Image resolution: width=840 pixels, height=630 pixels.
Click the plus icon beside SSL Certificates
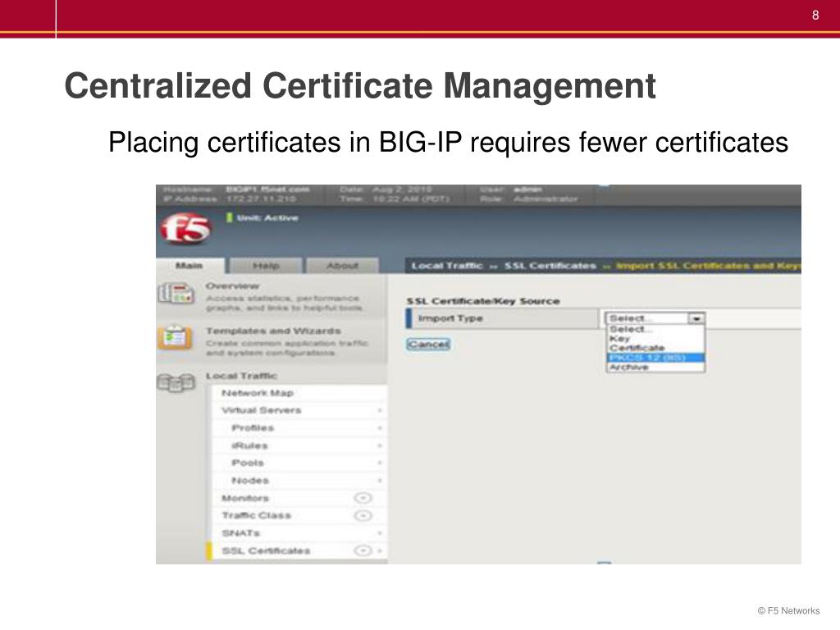[363, 550]
